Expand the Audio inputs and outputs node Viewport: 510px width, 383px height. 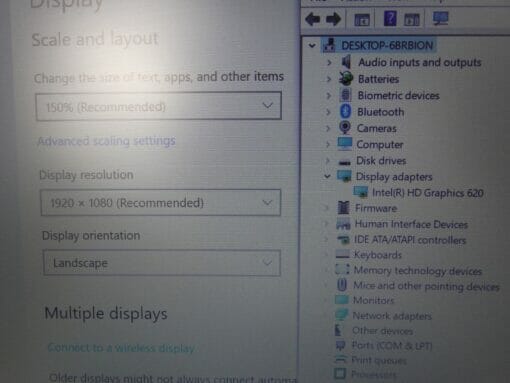[329, 62]
